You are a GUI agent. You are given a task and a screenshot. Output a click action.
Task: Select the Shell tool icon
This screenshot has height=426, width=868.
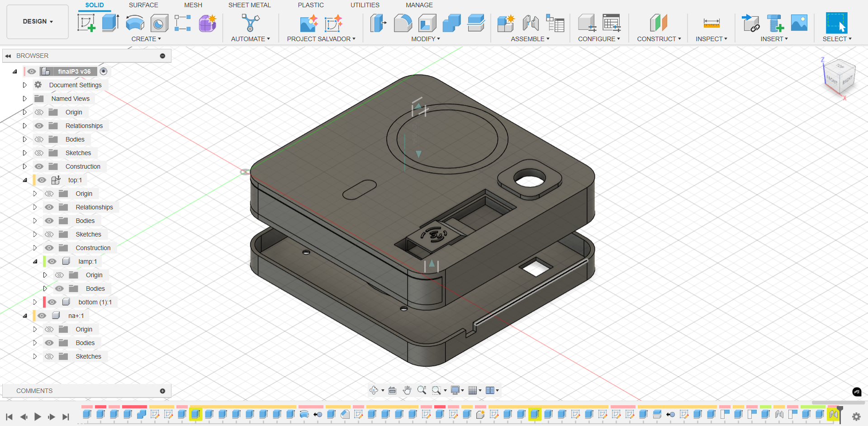[427, 23]
